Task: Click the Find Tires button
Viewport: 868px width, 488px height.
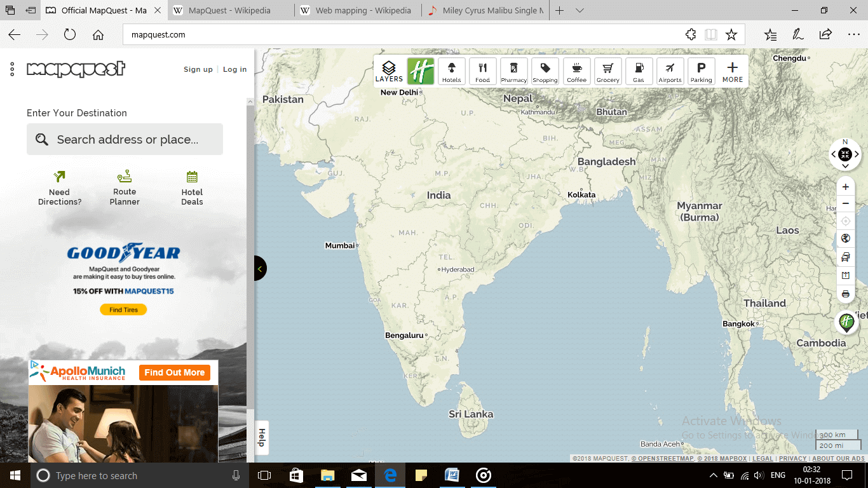Action: (x=123, y=309)
